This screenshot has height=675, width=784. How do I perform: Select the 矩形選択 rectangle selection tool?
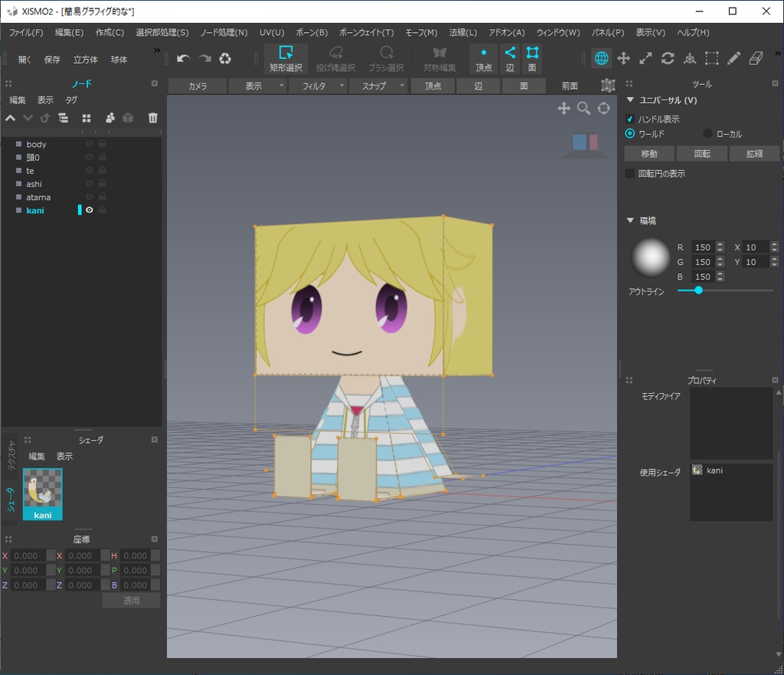click(x=286, y=58)
